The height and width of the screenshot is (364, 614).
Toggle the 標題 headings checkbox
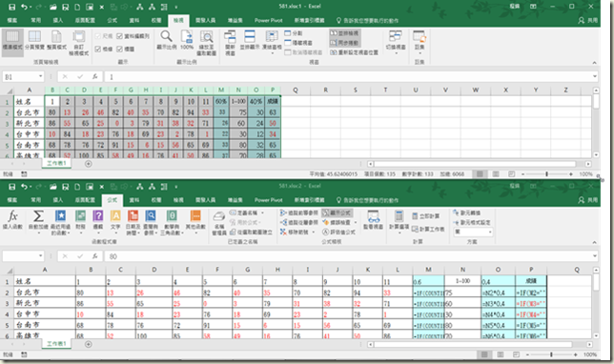tap(126, 49)
